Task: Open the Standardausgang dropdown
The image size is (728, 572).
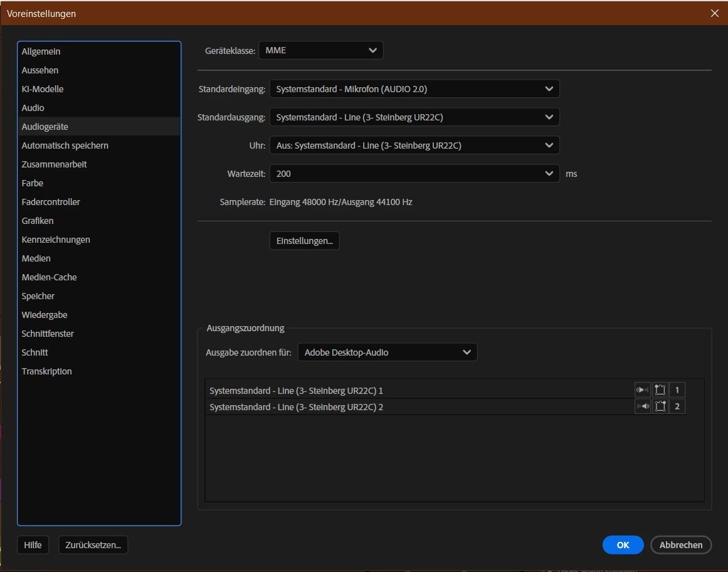Action: tap(414, 117)
